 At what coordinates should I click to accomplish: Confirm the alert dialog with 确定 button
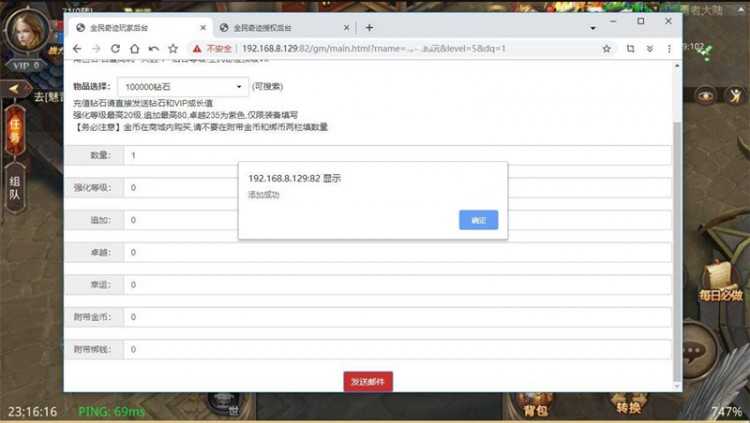pyautogui.click(x=478, y=220)
